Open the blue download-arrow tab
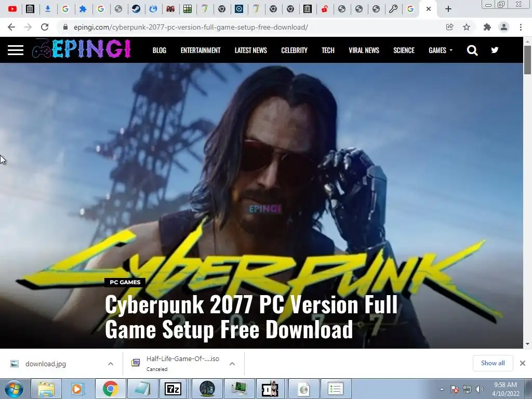 tap(48, 9)
